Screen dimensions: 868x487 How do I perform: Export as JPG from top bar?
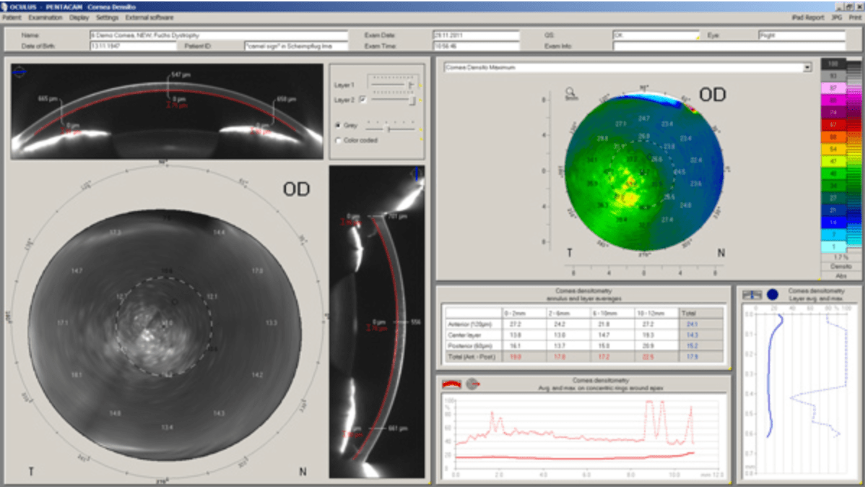[x=836, y=17]
